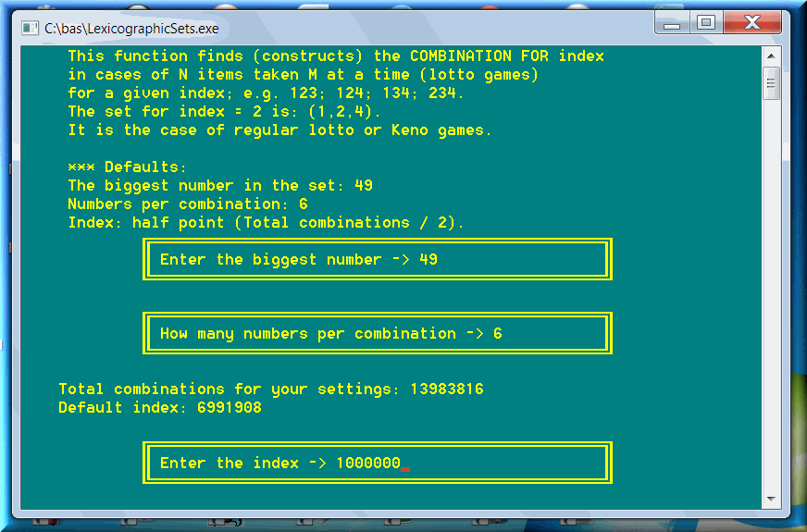
Task: Click the 'Default index: 6991908' line
Action: pos(160,407)
